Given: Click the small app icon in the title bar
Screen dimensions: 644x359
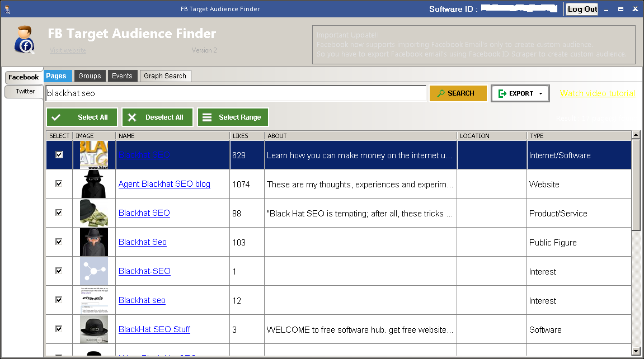Looking at the screenshot, I should 7,9.
